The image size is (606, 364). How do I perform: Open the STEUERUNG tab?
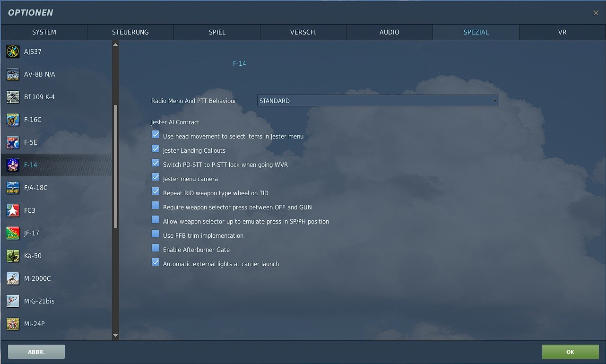click(x=130, y=32)
